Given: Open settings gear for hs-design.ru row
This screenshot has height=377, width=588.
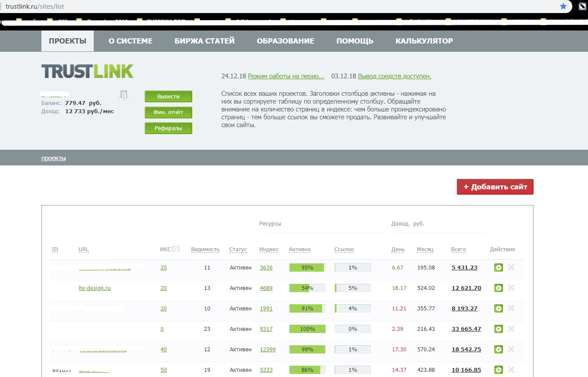Looking at the screenshot, I should tap(499, 288).
